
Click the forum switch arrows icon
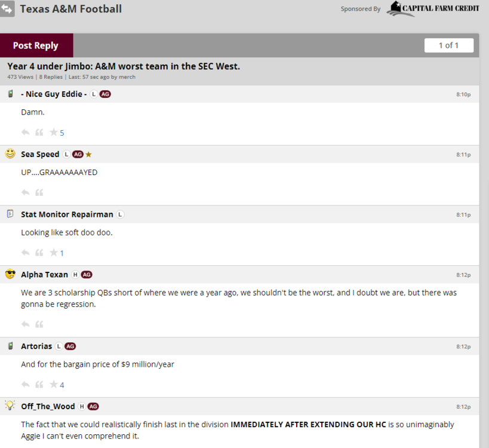(x=8, y=9)
